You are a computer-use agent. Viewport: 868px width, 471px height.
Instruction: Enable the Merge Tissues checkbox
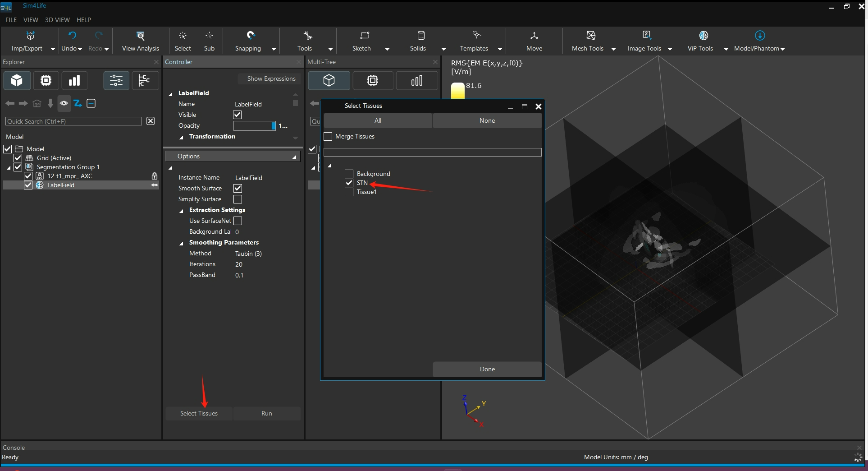tap(328, 137)
